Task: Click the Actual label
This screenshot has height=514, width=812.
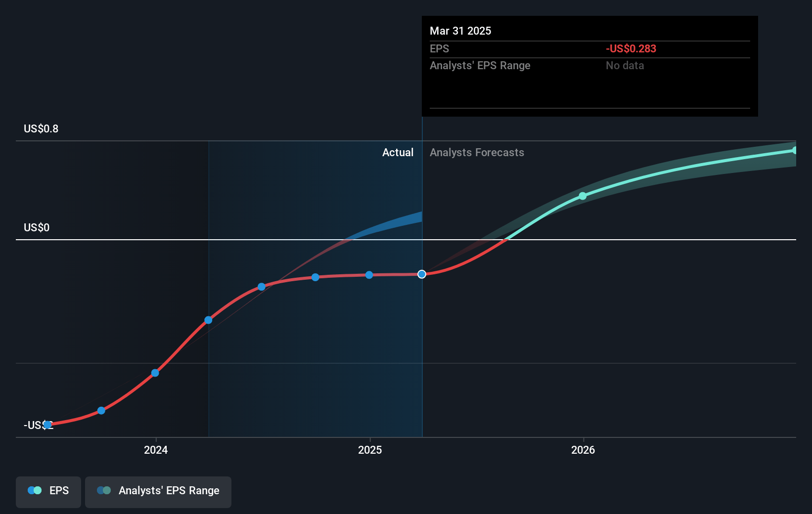Action: (x=398, y=153)
